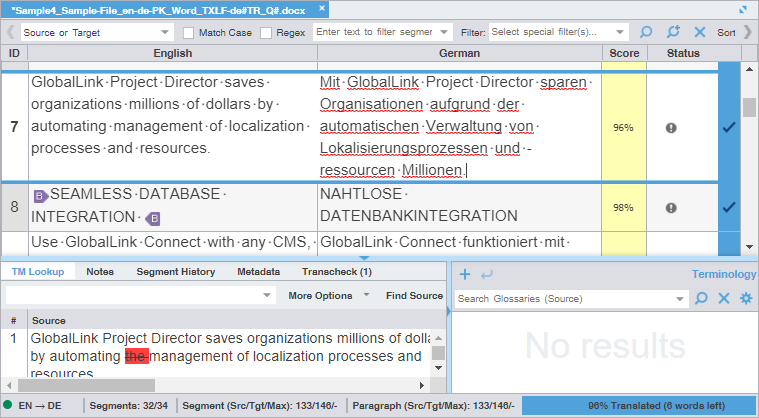Viewport: 759px width, 418px height.
Task: Switch to the TM Lookup tab
Action: pos(38,271)
